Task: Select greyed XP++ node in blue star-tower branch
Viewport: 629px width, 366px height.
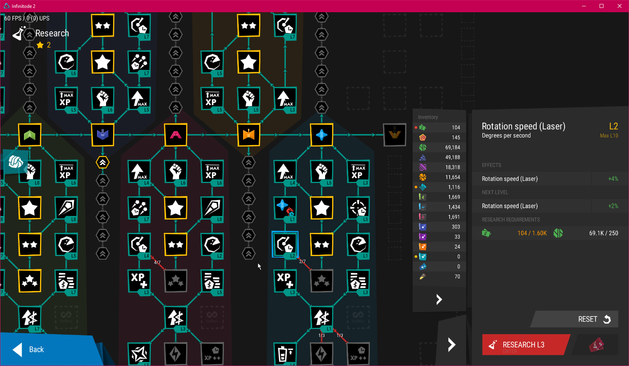Action: click(358, 354)
